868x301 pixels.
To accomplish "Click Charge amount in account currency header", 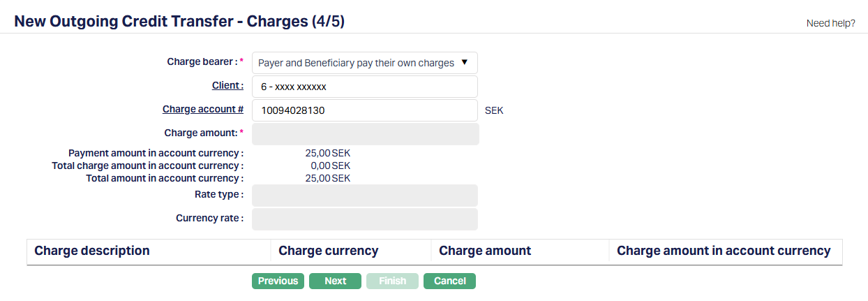I will tap(724, 251).
